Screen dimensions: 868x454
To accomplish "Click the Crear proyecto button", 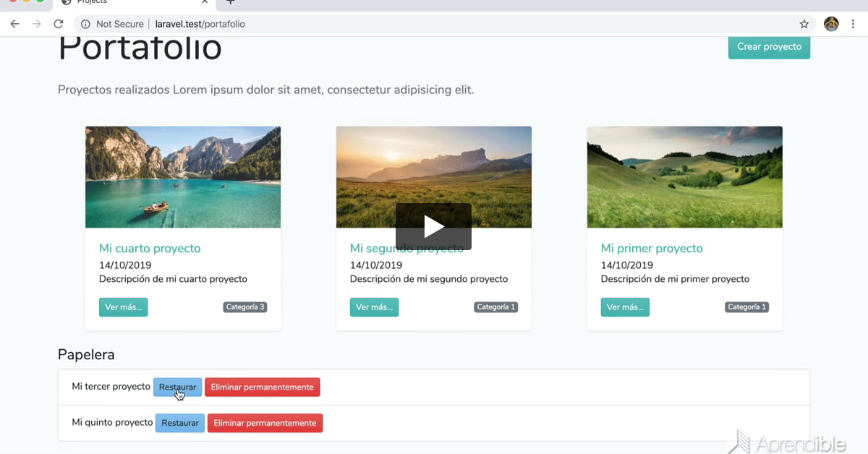I will [769, 46].
